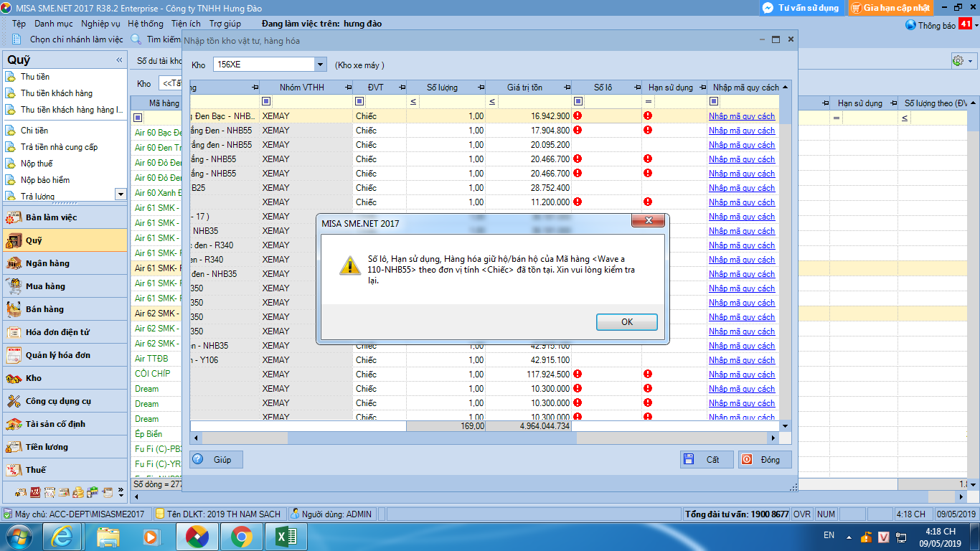Expand the Kho 156XE dropdown
The image size is (980, 551).
pos(320,65)
